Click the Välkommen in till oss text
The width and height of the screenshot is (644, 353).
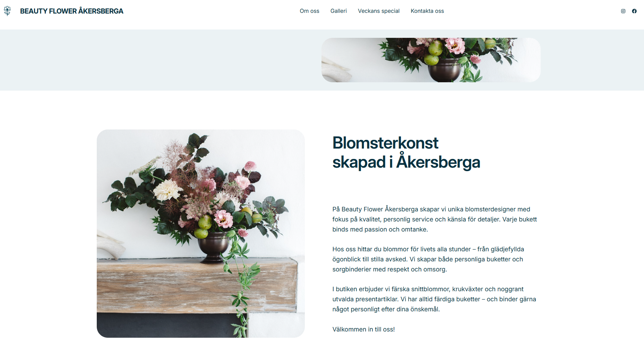tap(363, 329)
